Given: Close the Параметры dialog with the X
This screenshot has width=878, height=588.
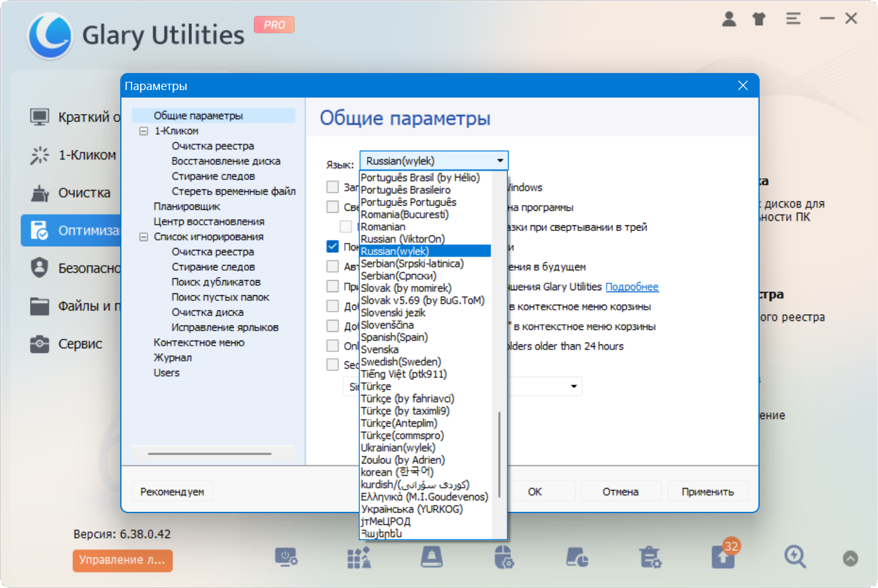Looking at the screenshot, I should (743, 86).
